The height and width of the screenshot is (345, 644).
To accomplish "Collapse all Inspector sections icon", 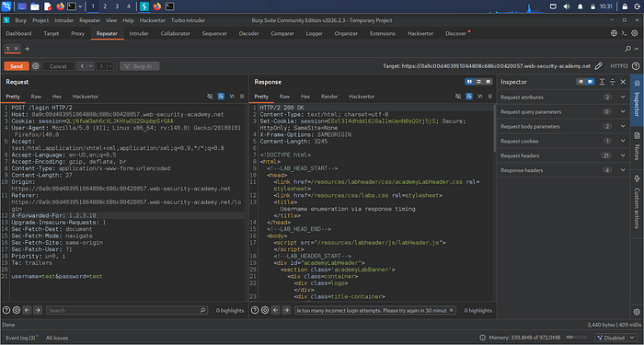I will coord(613,82).
